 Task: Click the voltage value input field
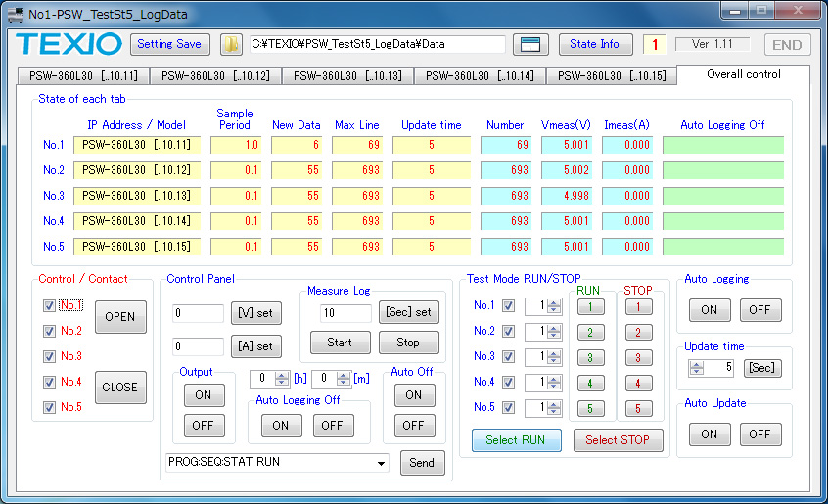coord(198,313)
